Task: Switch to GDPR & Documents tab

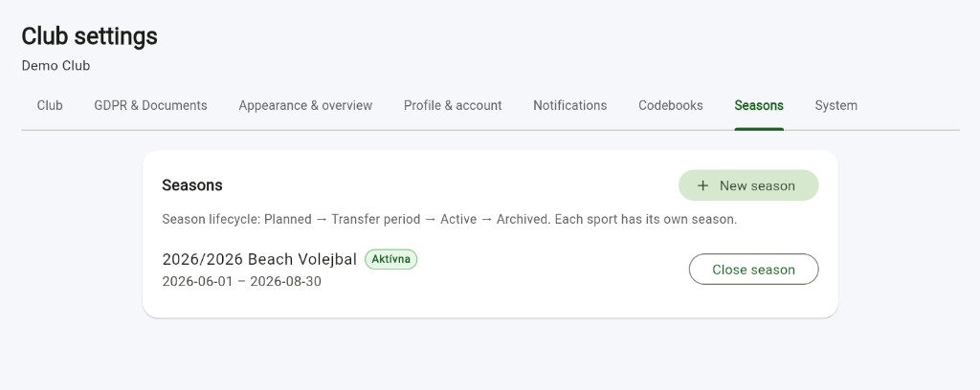Action: (x=150, y=105)
